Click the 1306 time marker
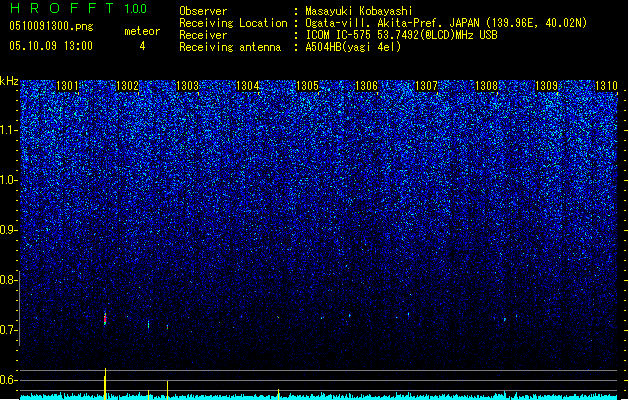The height and width of the screenshot is (400, 629). [x=367, y=86]
